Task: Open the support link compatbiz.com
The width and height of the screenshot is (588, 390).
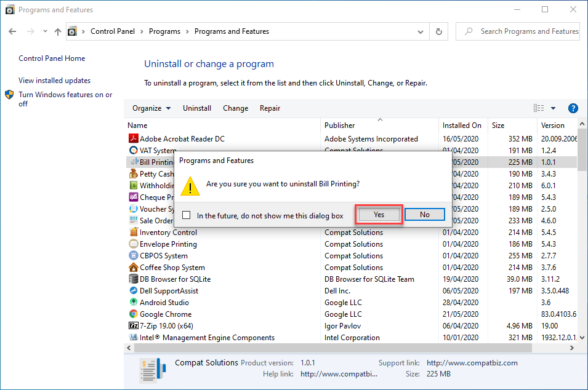Action: click(x=472, y=363)
